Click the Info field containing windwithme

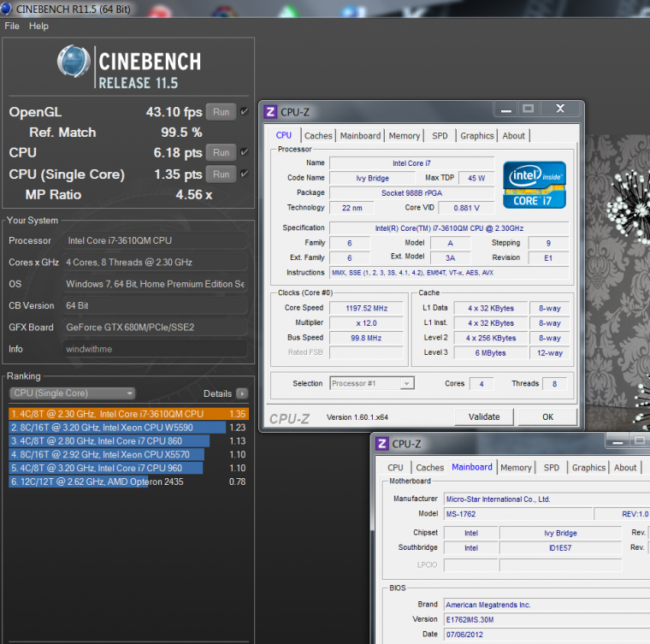pos(155,349)
